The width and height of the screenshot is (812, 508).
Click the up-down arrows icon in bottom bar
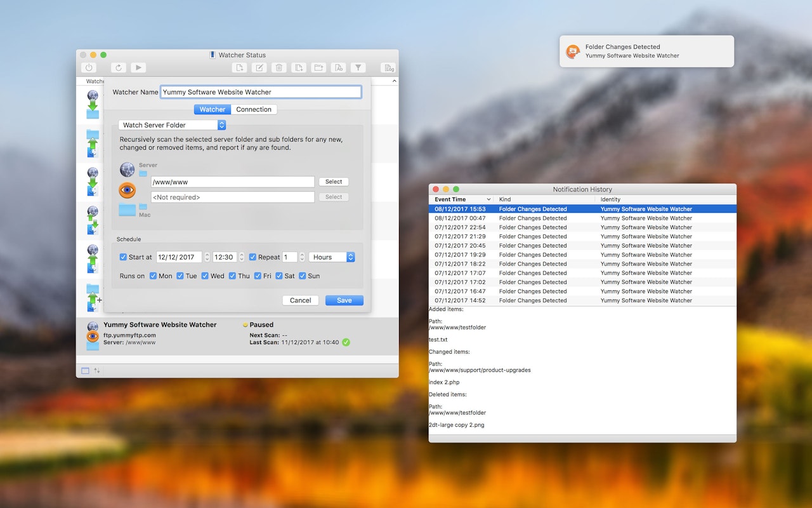coord(97,370)
